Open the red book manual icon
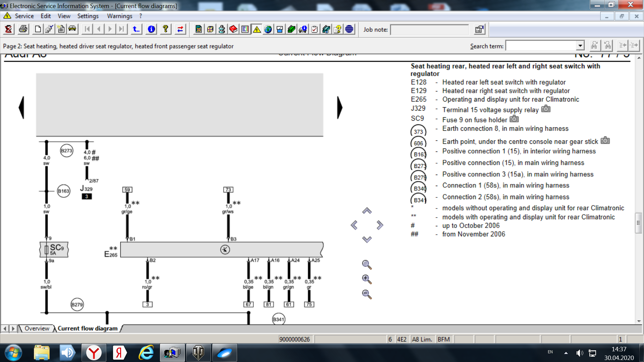This screenshot has height=362, width=644. point(233,29)
